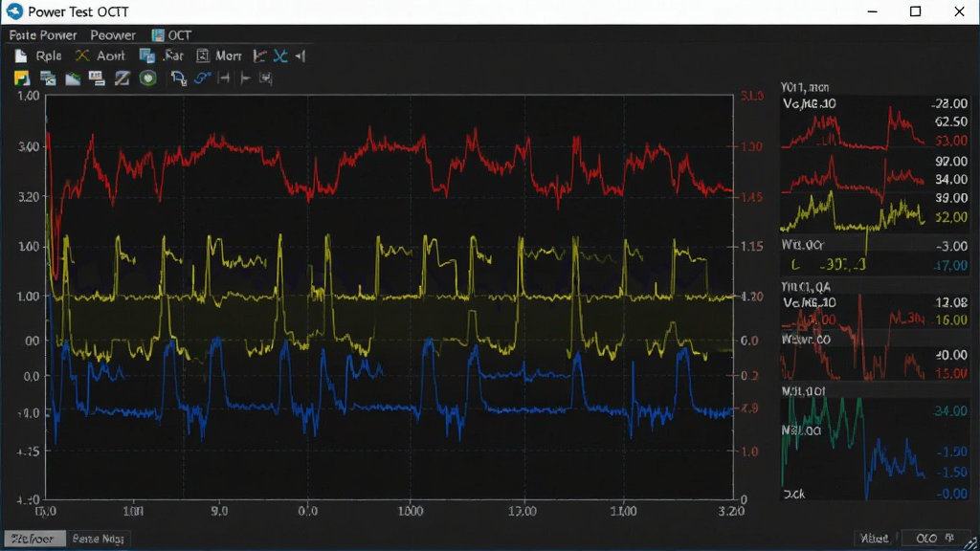
Task: Click the resize grip in the bottom-right corner
Action: click(970, 543)
